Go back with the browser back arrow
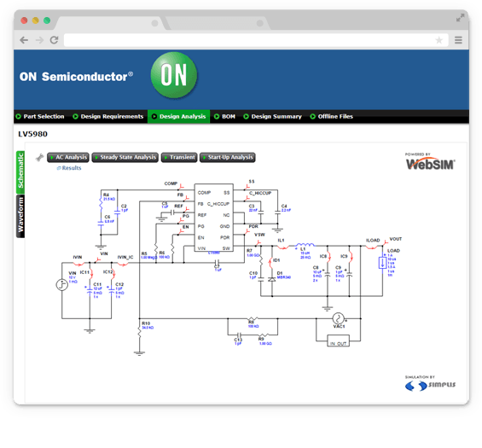Screen dimensions: 482x448 [x=24, y=40]
